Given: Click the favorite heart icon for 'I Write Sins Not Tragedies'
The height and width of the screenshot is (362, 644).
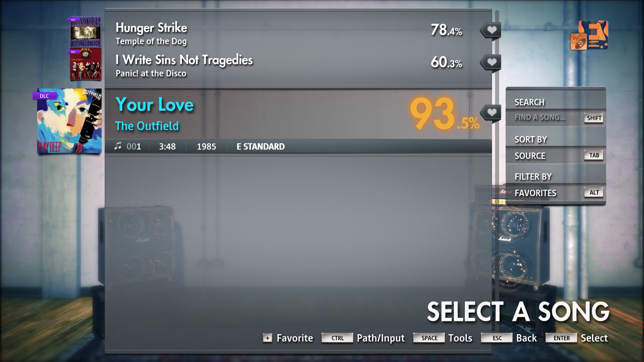Looking at the screenshot, I should click(x=490, y=62).
